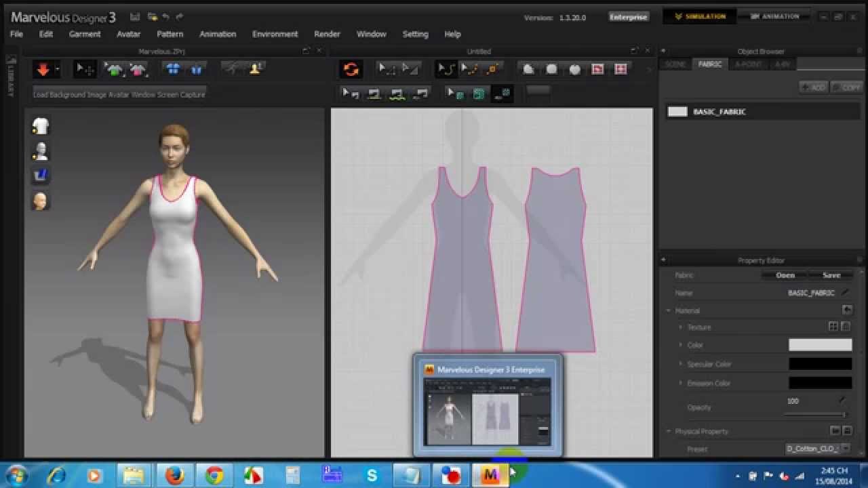Toggle garment display shirt icon in 3D view
868x488 pixels.
41,126
